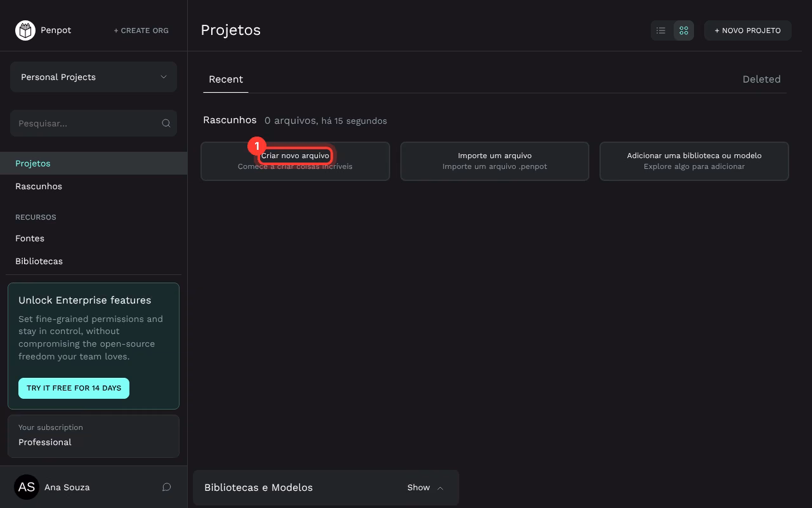812x508 pixels.
Task: Click the AS profile avatar
Action: (x=27, y=487)
